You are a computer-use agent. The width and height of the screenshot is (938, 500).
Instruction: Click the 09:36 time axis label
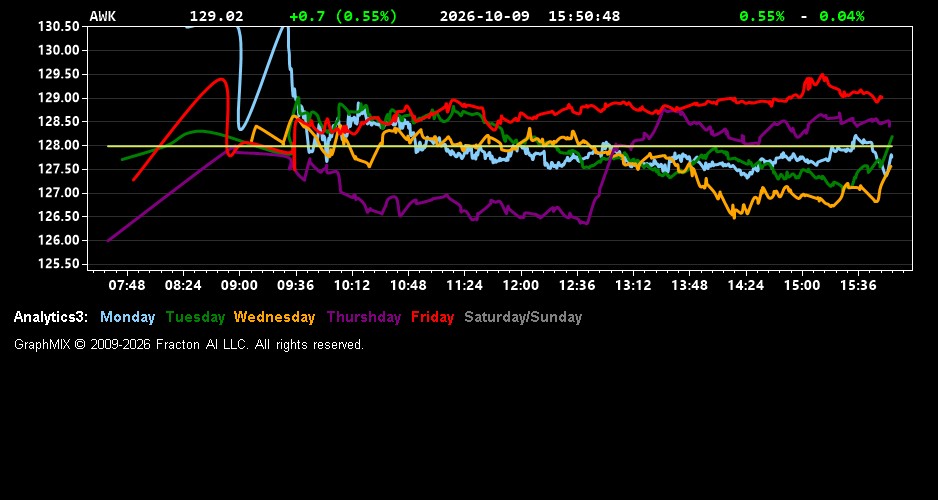pyautogui.click(x=296, y=286)
